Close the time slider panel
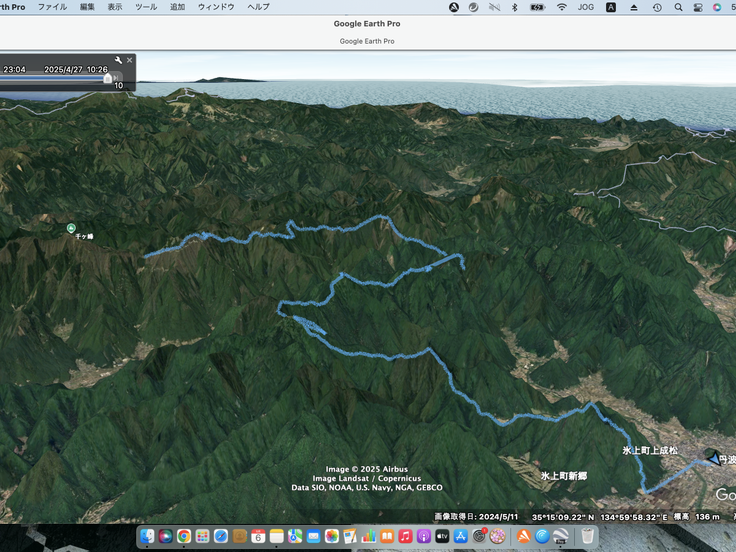 tap(129, 60)
